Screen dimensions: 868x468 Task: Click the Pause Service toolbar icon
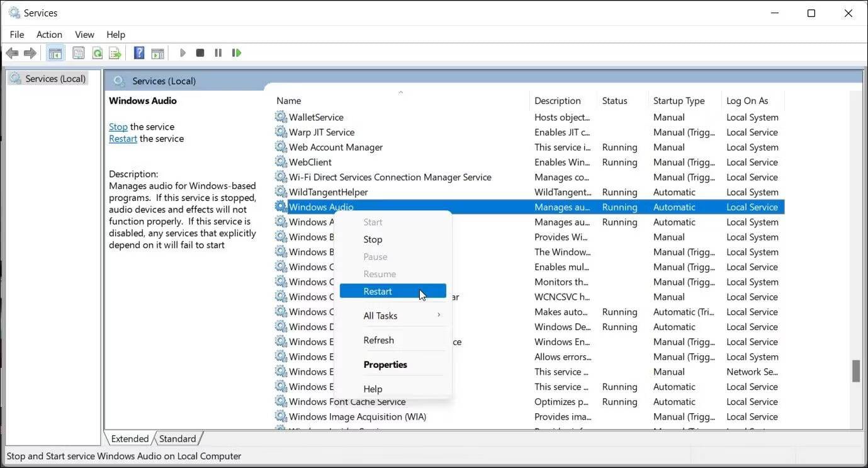coord(218,53)
